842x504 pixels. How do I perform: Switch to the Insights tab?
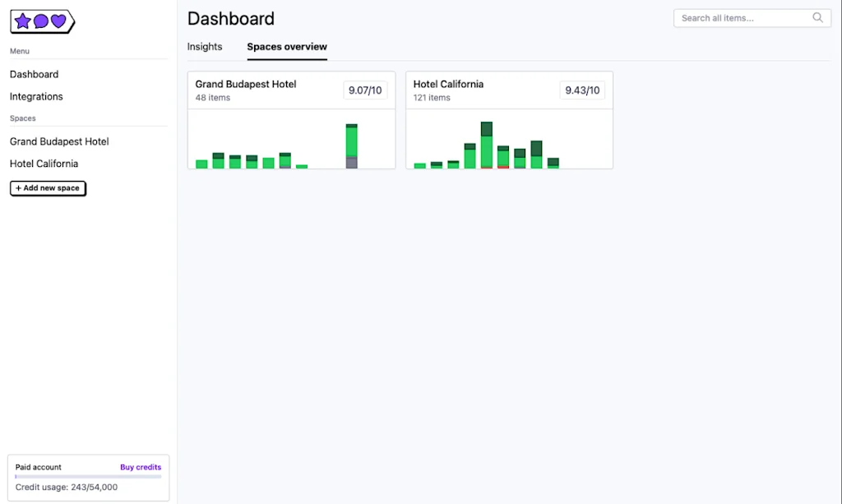[x=205, y=47]
